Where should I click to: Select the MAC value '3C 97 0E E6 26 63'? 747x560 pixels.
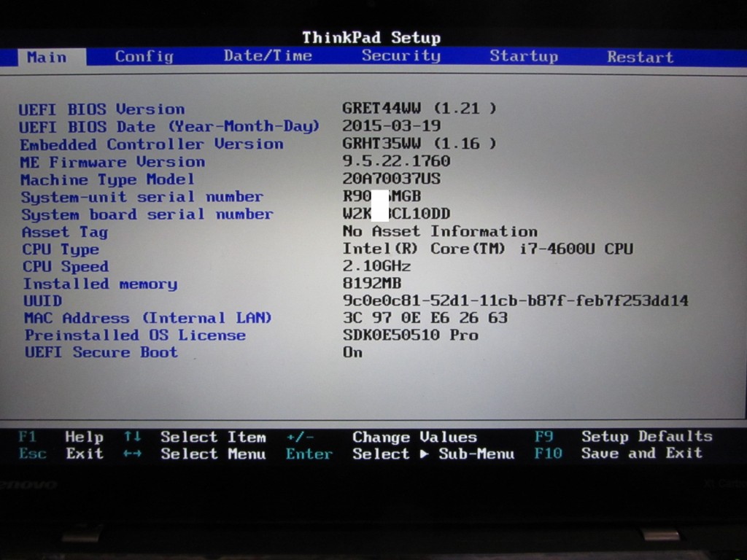pos(425,318)
